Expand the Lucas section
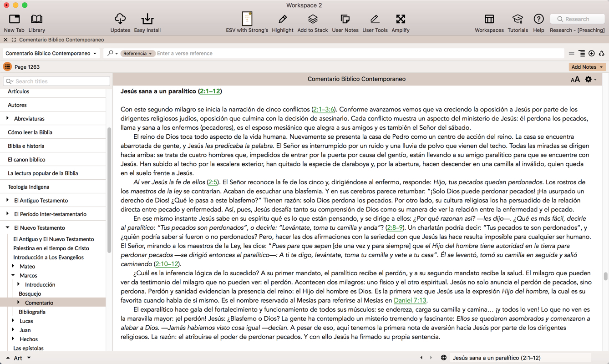Viewport: 609px width, 364px height. (13, 321)
